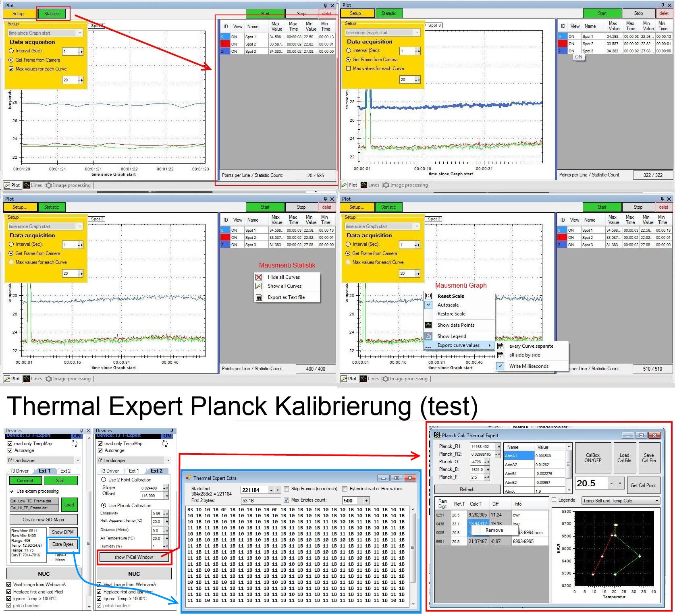
Task: Enable Skip Frames (no refresh) checkbox
Action: (287, 489)
